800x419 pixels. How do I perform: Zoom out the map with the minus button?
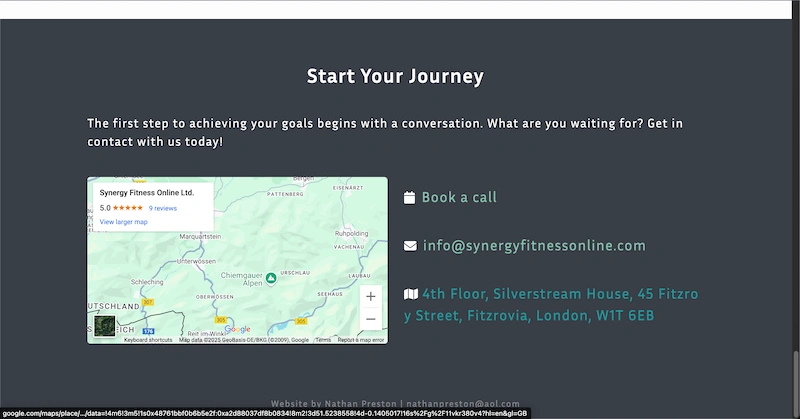[371, 319]
